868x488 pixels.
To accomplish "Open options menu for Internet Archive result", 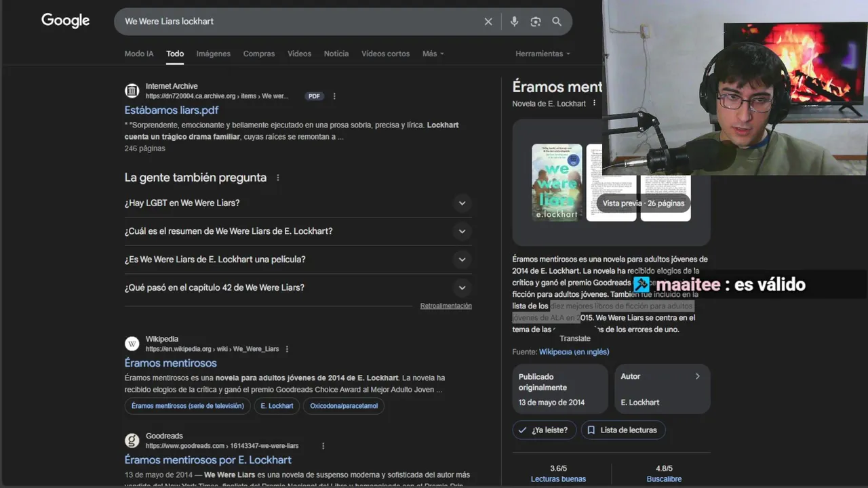I will coord(334,96).
